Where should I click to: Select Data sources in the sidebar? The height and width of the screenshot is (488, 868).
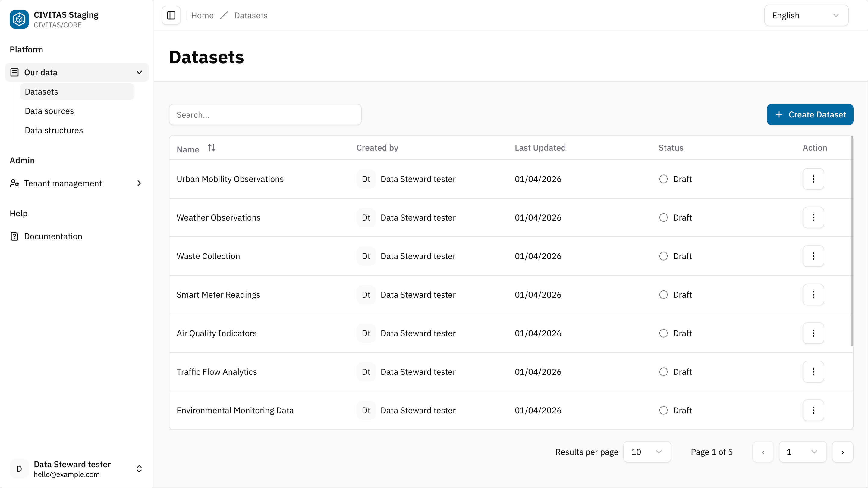[x=49, y=111]
